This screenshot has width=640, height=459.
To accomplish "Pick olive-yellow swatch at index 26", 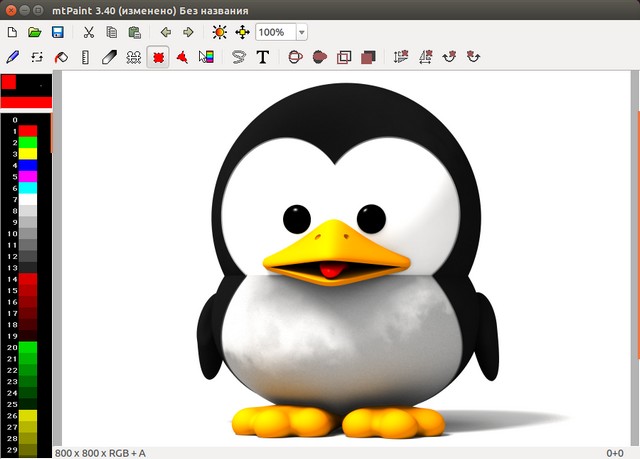I will 28,416.
